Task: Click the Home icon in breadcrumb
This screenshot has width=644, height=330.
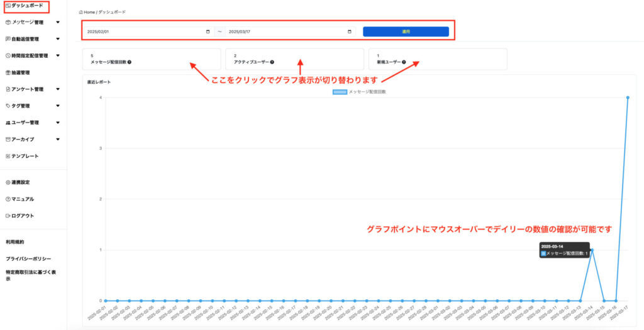Action: 80,13
